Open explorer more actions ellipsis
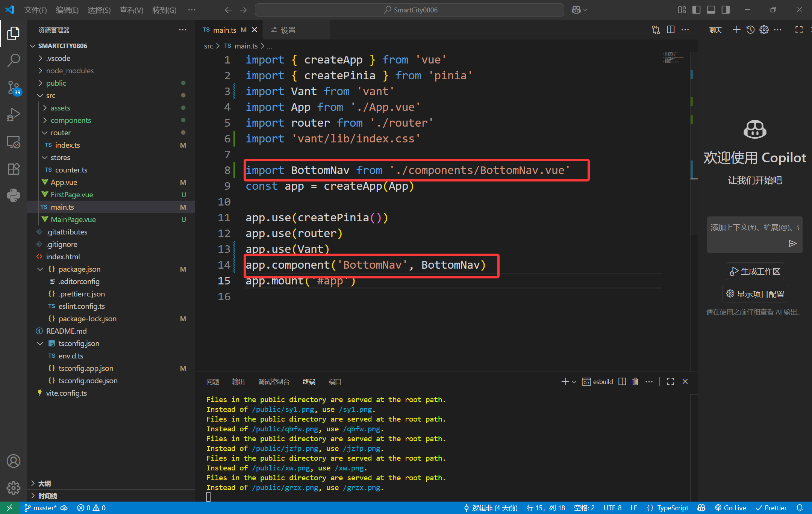This screenshot has width=812, height=514. pyautogui.click(x=183, y=30)
